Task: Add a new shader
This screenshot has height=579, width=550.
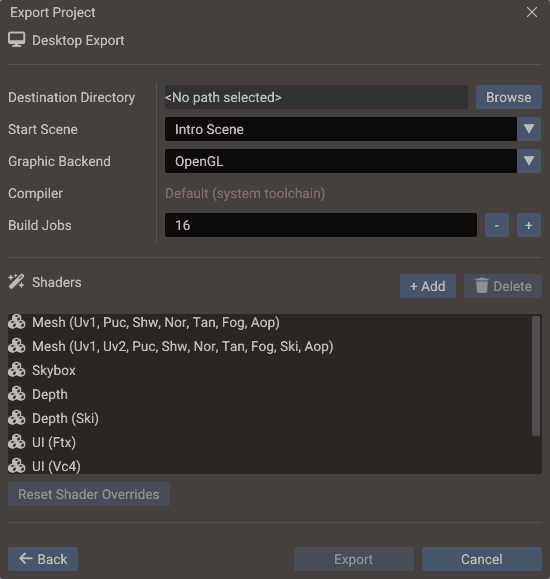Action: [428, 286]
